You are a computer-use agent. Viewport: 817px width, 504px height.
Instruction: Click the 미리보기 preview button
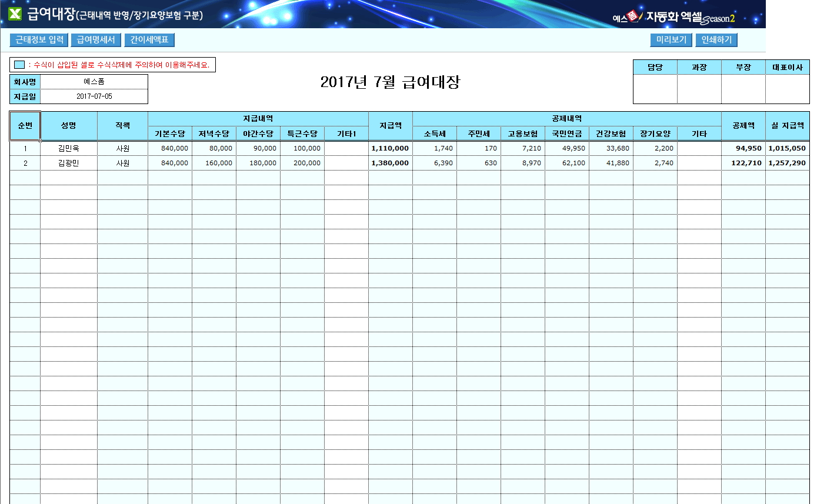coord(671,40)
